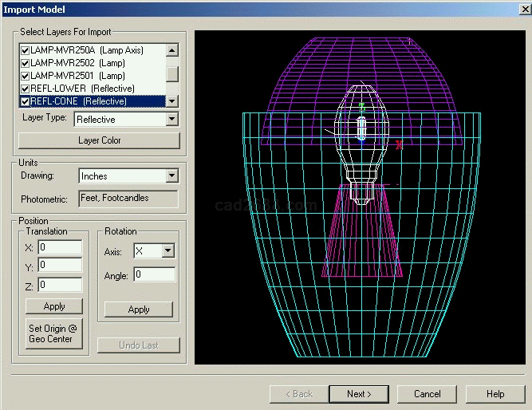The width and height of the screenshot is (532, 410).
Task: Open Help for Import Model
Action: [495, 394]
